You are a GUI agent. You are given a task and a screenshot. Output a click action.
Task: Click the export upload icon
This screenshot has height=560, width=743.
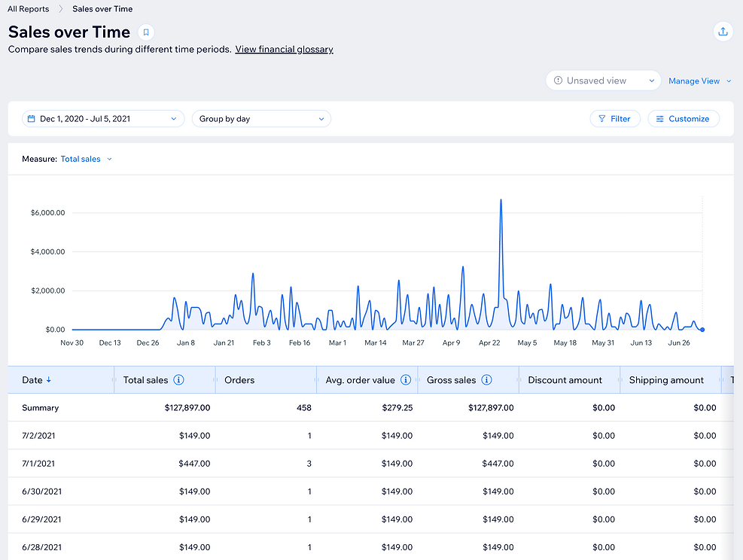coord(723,32)
